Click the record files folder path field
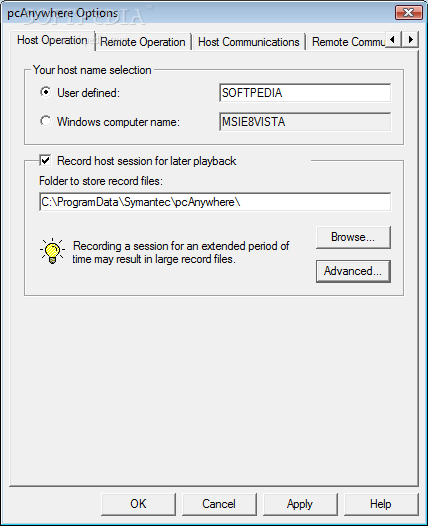The height and width of the screenshot is (526, 428). (215, 202)
